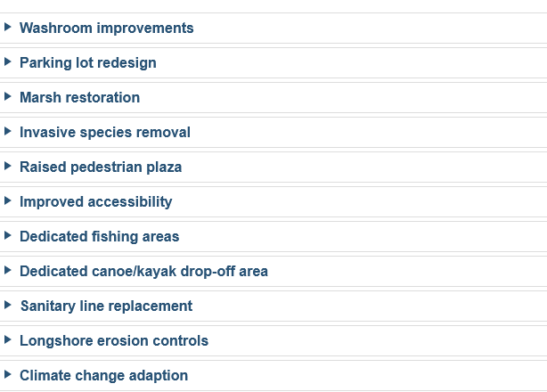Expand the Sanitary line replacement triangle
This screenshot has width=547, height=392.
[x=8, y=306]
